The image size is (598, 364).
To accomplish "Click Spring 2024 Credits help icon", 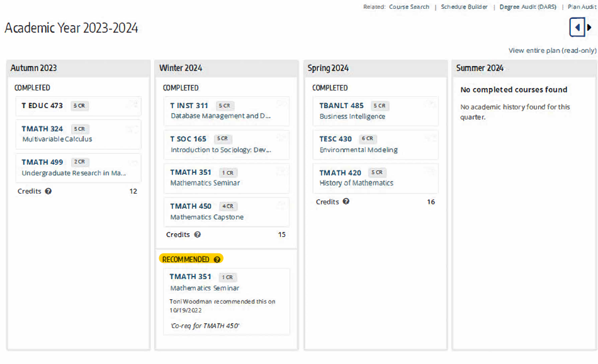I will coord(346,202).
